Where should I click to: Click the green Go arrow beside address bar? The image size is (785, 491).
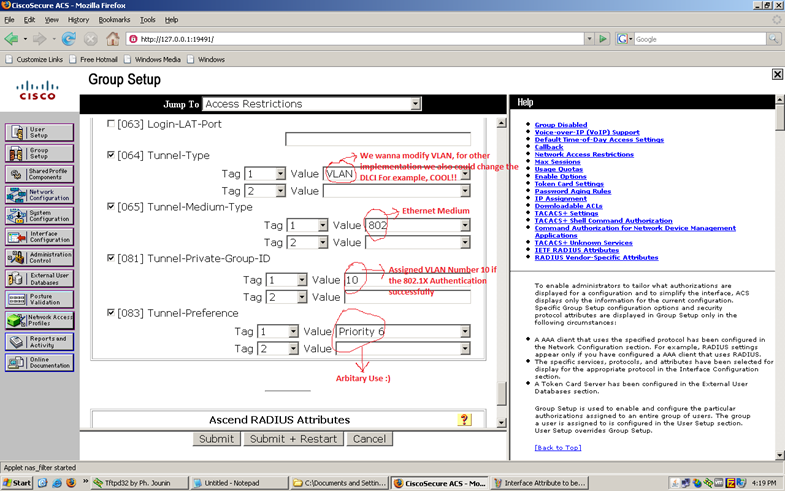coord(603,39)
